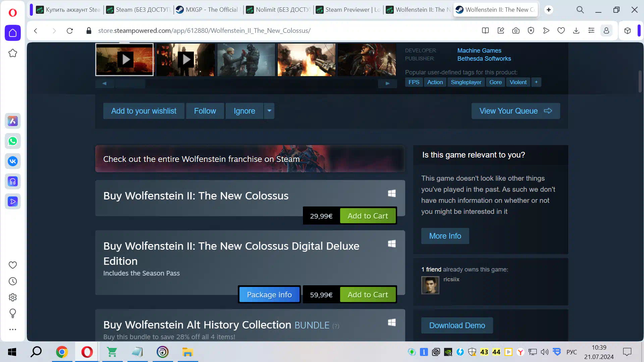Open View Your Queue
The image size is (644, 362).
[516, 111]
